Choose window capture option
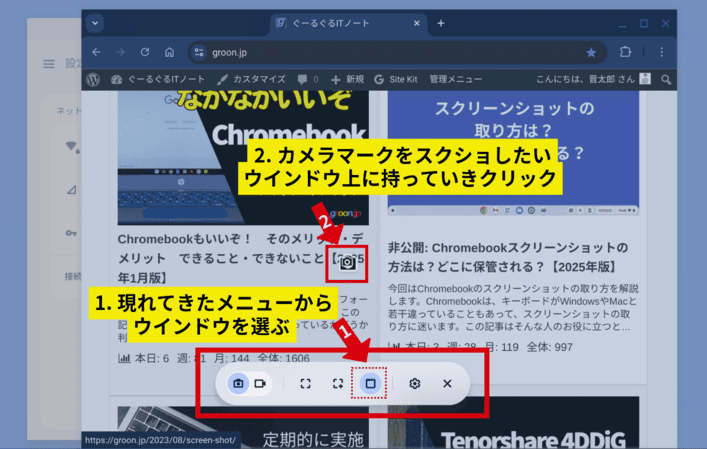The height and width of the screenshot is (449, 707). (x=370, y=384)
